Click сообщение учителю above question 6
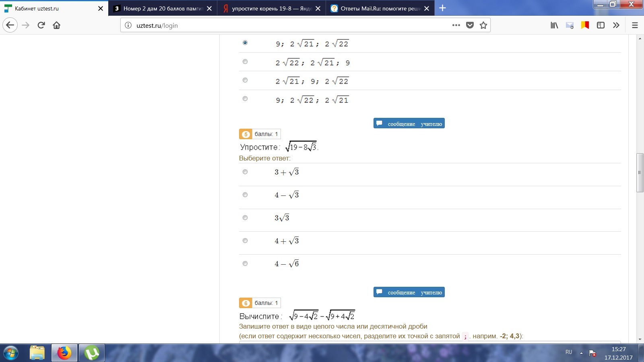Image resolution: width=644 pixels, height=362 pixels. point(409,292)
